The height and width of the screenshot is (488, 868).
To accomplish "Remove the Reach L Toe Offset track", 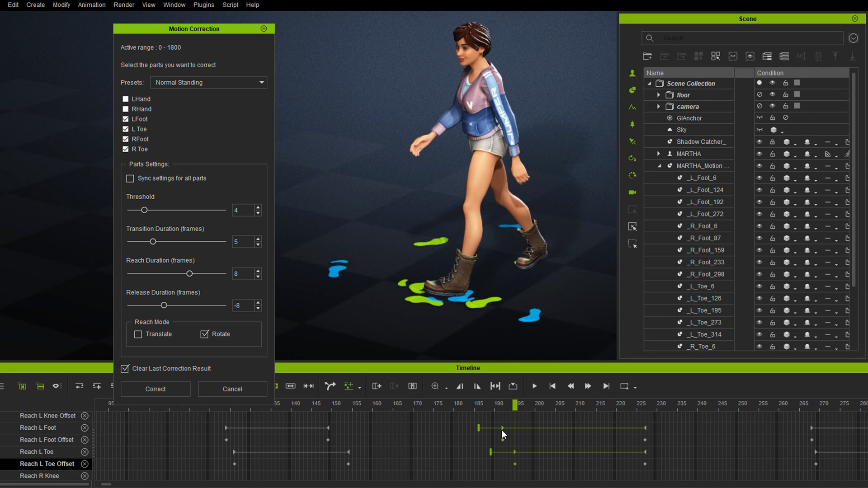I will tap(85, 464).
